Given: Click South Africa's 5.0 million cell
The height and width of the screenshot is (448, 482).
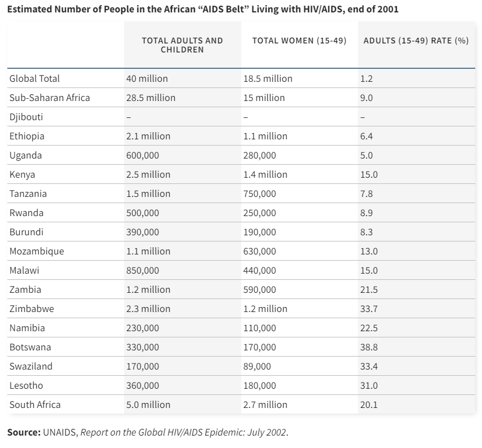Looking at the screenshot, I should pyautogui.click(x=148, y=405).
